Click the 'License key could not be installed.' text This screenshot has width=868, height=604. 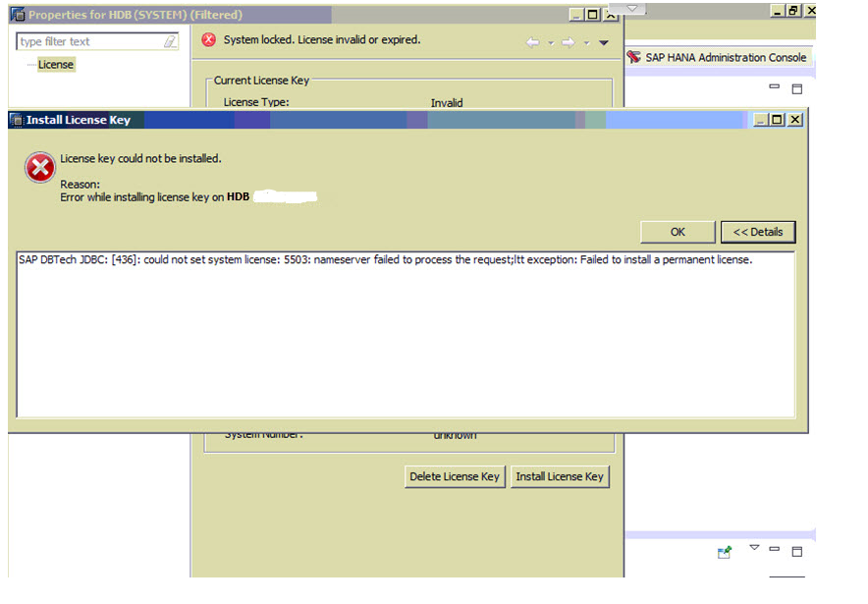click(140, 159)
